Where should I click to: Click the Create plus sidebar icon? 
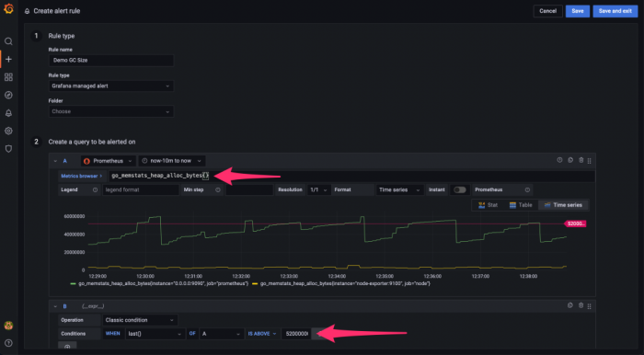pyautogui.click(x=8, y=59)
